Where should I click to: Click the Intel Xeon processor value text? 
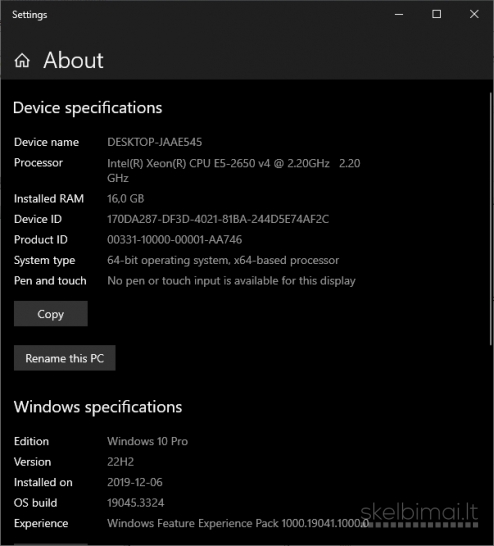tap(234, 171)
